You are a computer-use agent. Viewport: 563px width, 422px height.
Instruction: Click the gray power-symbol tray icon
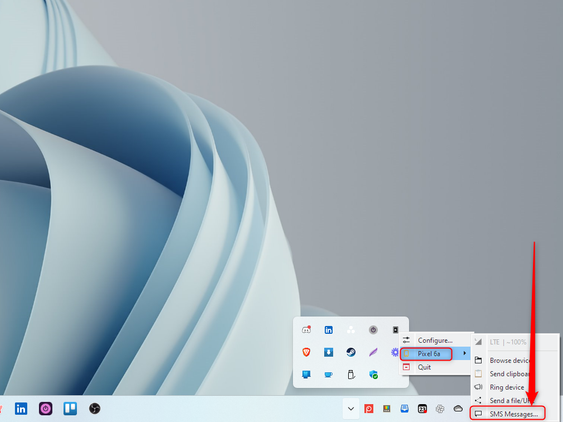(x=373, y=330)
